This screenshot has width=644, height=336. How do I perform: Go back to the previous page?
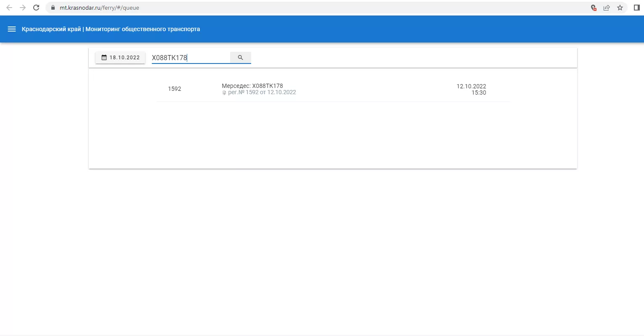click(x=9, y=8)
